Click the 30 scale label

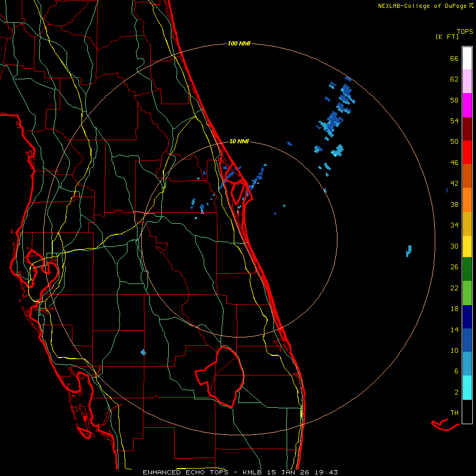[x=454, y=246]
